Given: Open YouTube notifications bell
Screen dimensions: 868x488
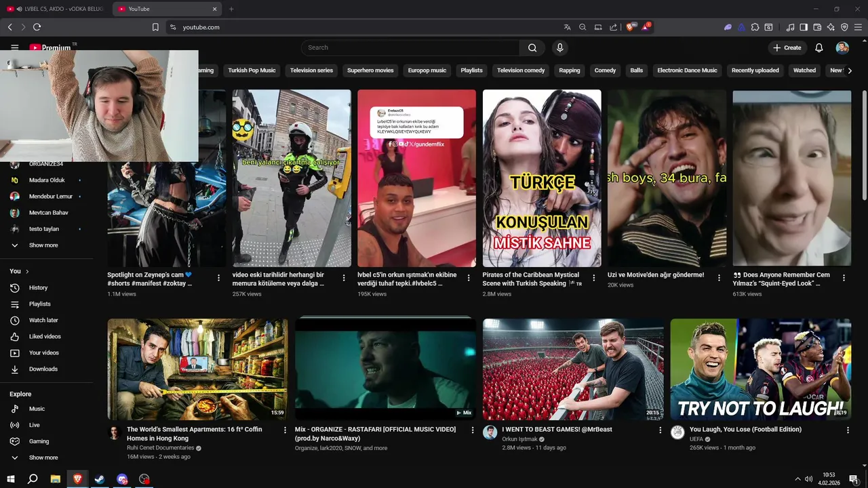Looking at the screenshot, I should pyautogui.click(x=819, y=47).
